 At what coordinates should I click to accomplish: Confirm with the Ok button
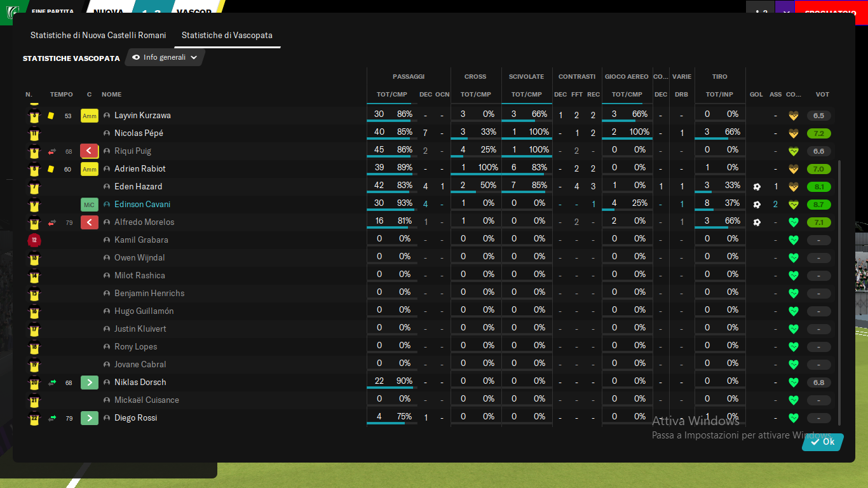click(x=823, y=442)
